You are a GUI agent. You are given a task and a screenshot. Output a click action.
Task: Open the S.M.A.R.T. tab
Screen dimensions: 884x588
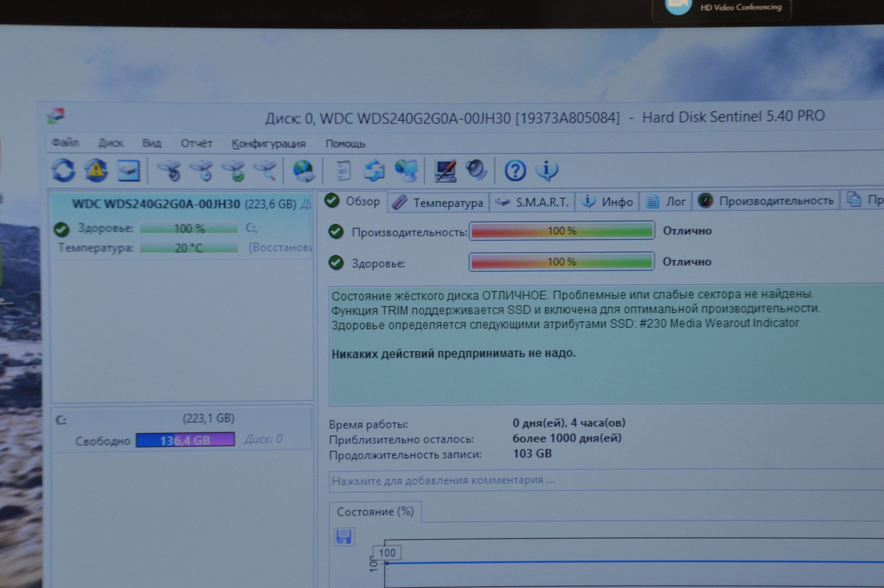[533, 203]
